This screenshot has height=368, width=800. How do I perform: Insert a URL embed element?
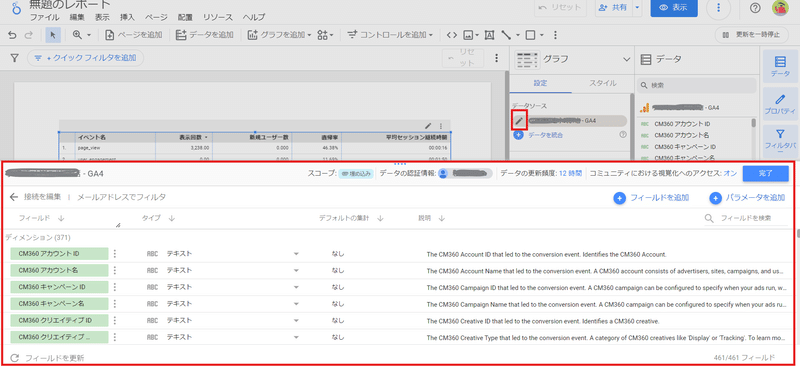452,35
